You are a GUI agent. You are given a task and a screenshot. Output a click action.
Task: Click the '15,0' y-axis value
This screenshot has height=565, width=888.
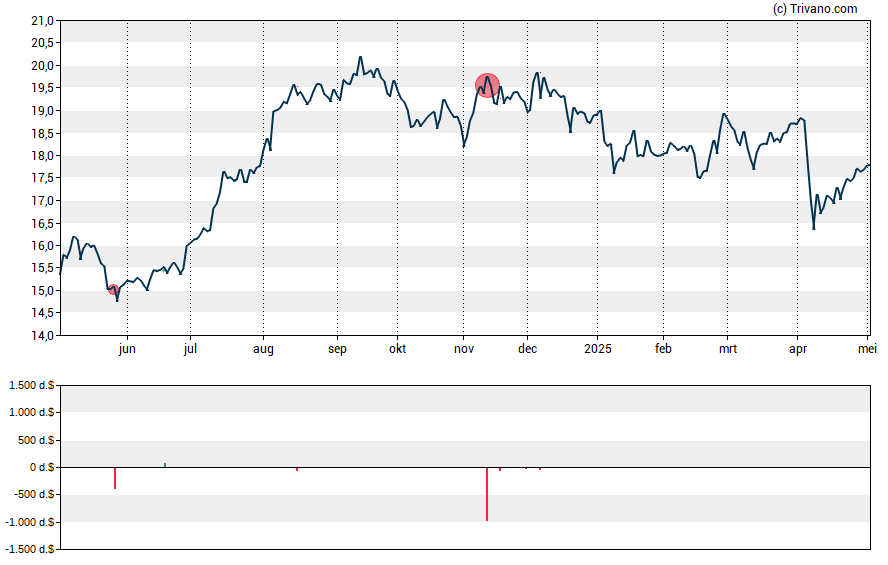(42, 291)
